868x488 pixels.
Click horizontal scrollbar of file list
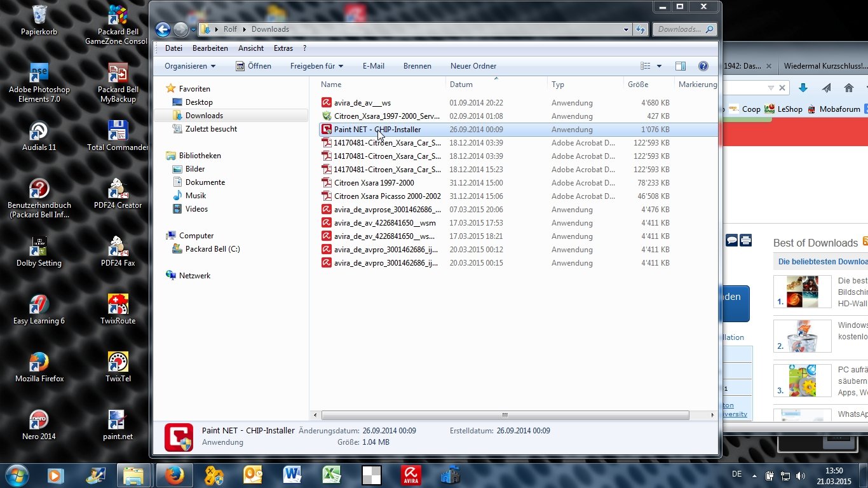point(505,416)
